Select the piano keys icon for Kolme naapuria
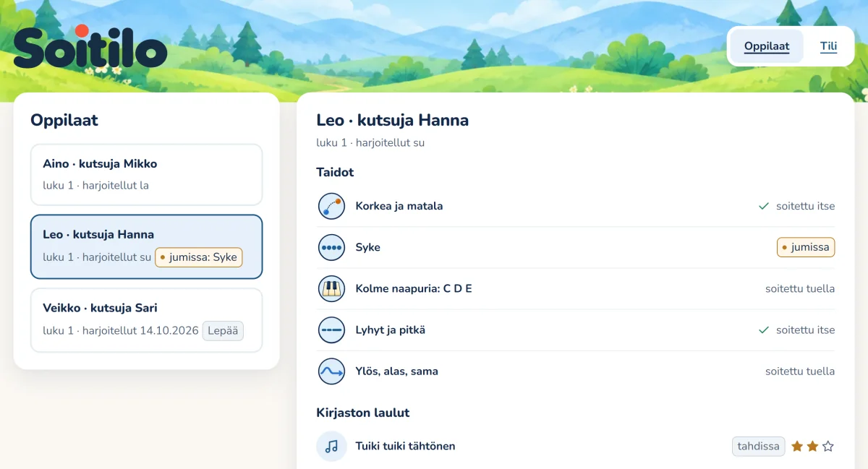This screenshot has width=868, height=469. 331,288
